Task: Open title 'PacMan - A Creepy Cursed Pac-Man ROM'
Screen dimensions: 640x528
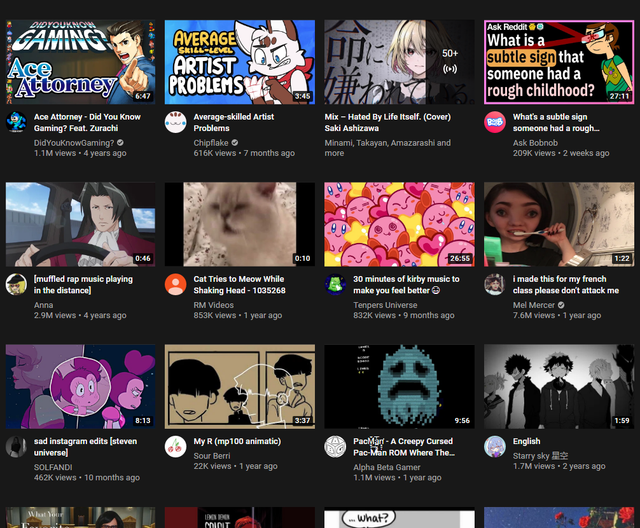Action: 404,447
